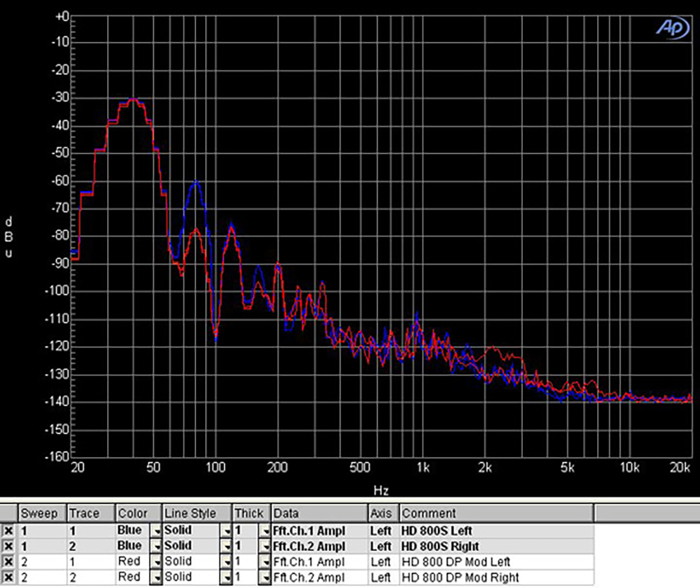
Task: Open Line Style dropdown for HD 800S Right
Action: click(225, 546)
